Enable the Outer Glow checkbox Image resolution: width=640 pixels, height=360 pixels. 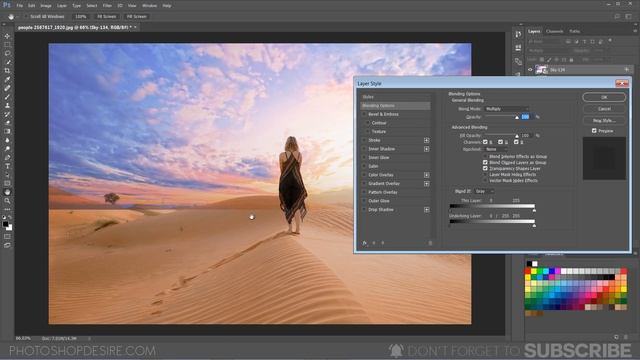[x=364, y=201]
